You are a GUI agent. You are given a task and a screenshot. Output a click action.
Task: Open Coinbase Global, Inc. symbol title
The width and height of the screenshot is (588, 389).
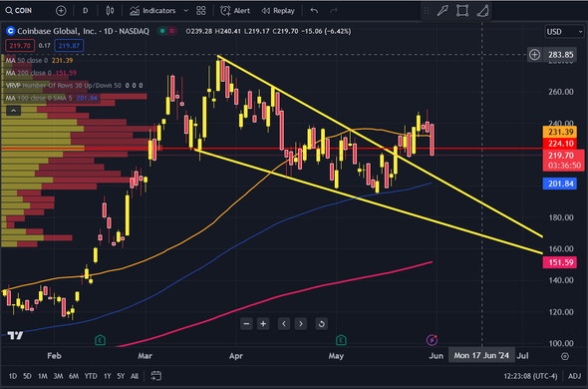(x=83, y=31)
